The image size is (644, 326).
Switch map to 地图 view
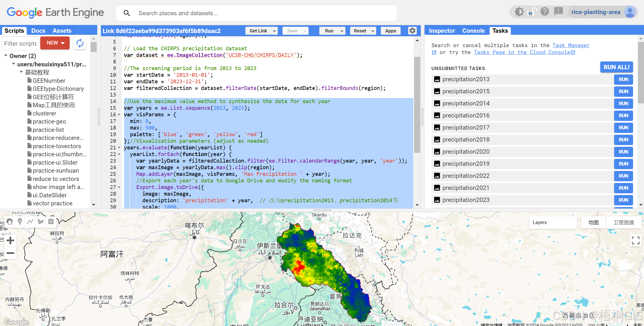click(593, 223)
